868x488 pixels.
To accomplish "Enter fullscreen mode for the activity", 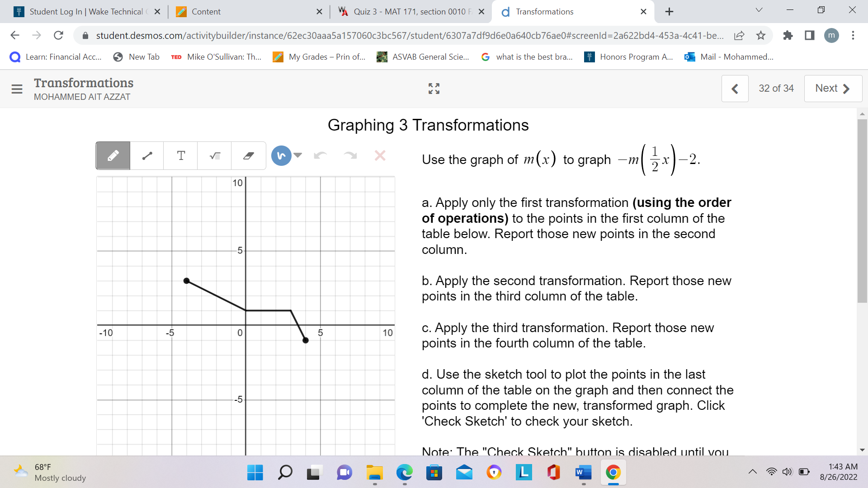I will point(434,89).
